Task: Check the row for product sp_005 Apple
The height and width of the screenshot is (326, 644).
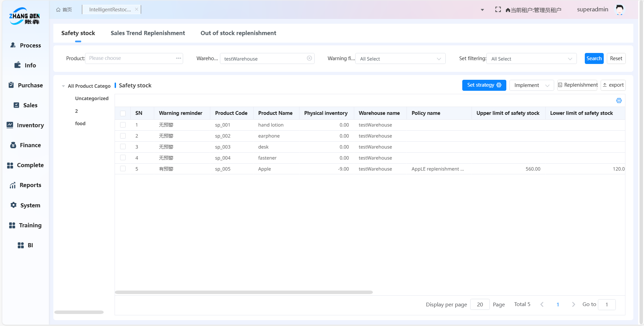Action: (x=123, y=169)
